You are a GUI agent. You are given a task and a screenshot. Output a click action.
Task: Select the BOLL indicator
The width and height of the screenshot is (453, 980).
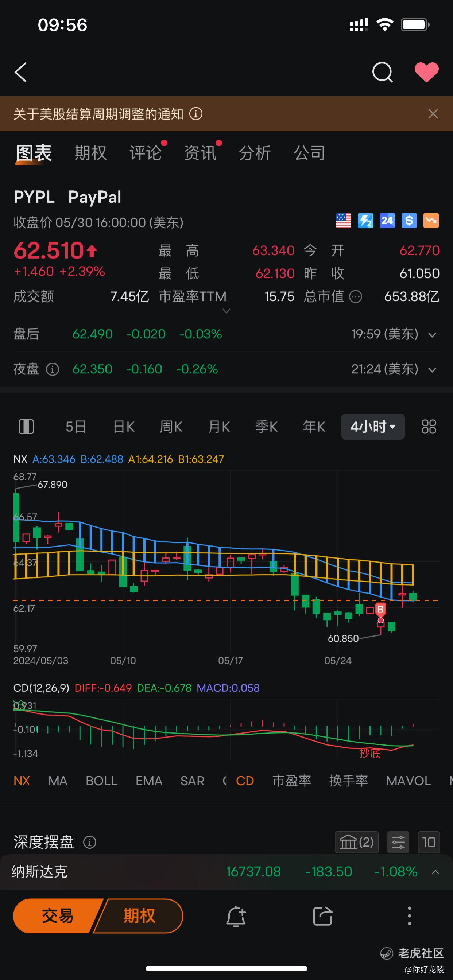pyautogui.click(x=102, y=781)
